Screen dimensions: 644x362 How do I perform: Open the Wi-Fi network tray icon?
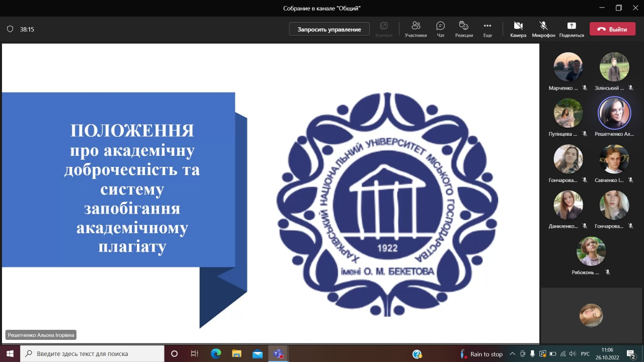(562, 354)
